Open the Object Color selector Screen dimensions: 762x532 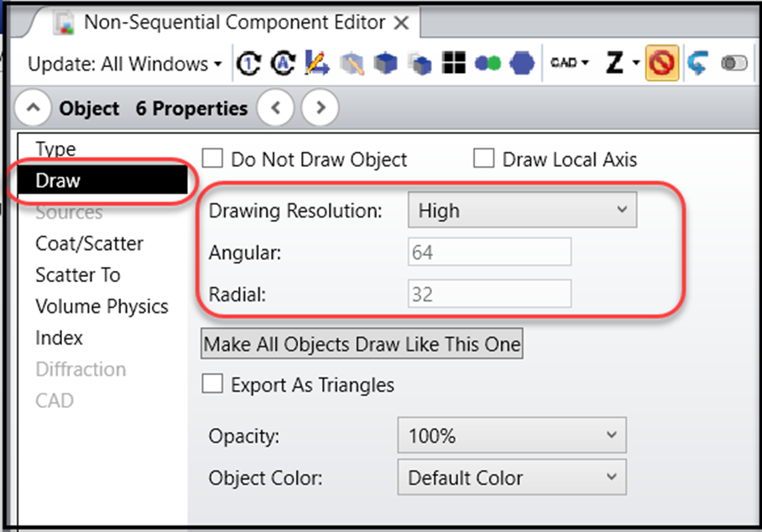[x=512, y=477]
